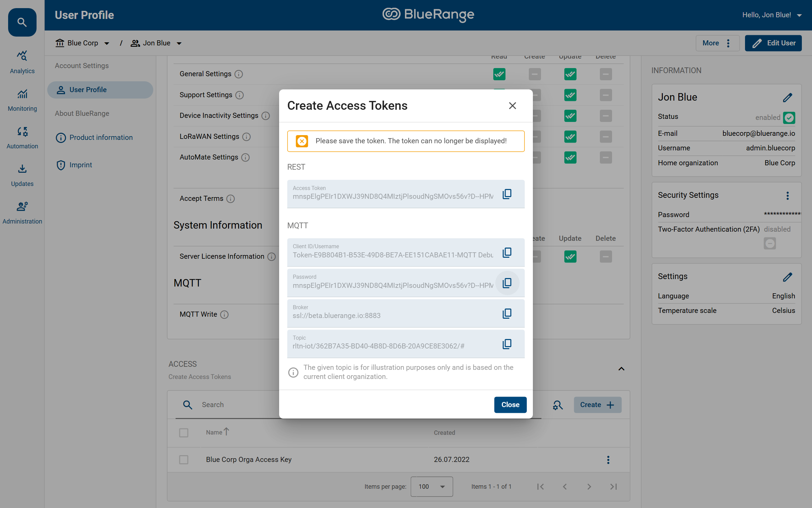Select User Profile in side menu
The width and height of the screenshot is (812, 508).
(x=100, y=90)
